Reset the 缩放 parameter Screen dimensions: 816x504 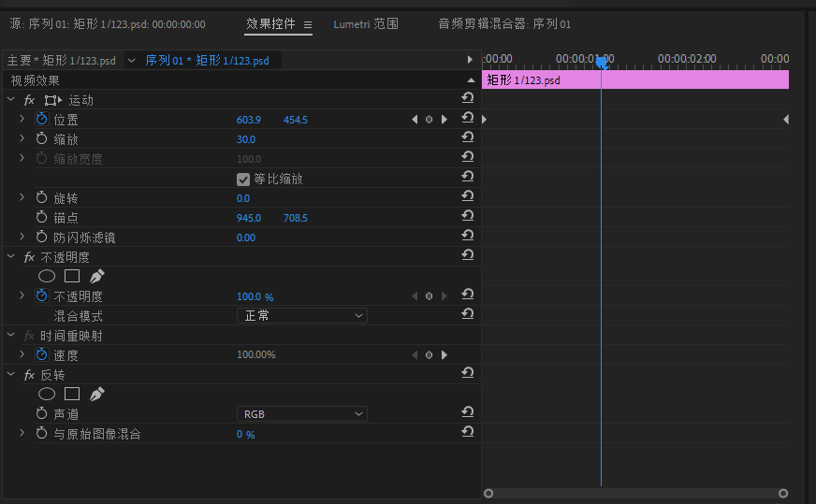(x=467, y=137)
